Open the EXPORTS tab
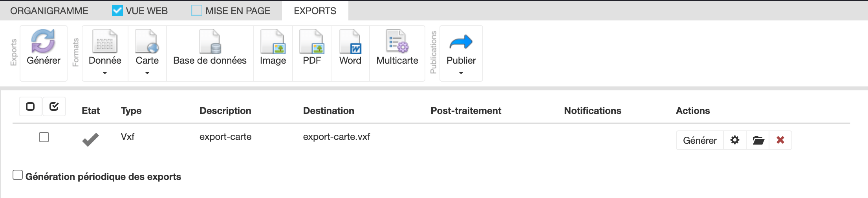 click(315, 11)
